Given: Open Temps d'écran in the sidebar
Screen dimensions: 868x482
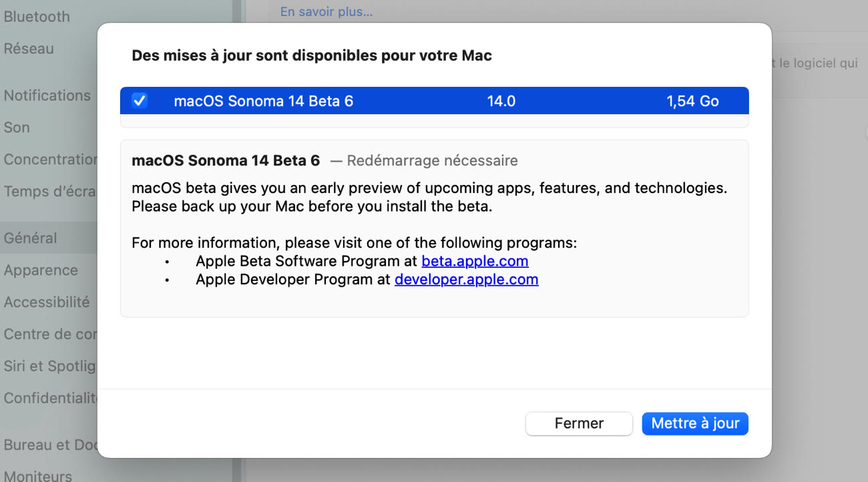Looking at the screenshot, I should pos(50,192).
